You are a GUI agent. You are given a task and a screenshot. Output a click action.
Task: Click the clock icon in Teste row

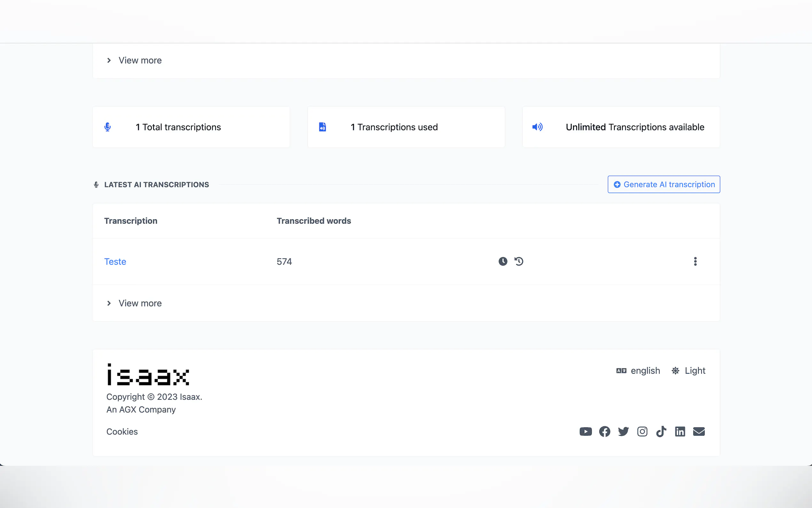503,261
